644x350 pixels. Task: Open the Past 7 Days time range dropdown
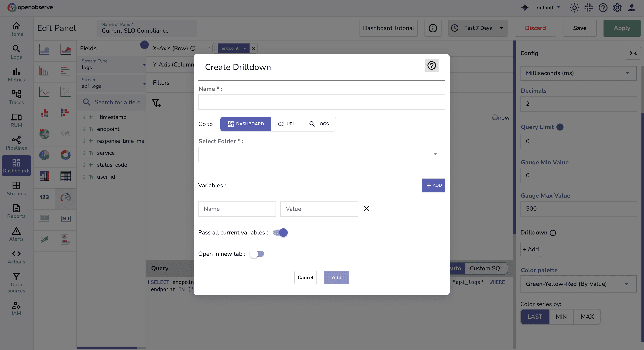click(478, 28)
